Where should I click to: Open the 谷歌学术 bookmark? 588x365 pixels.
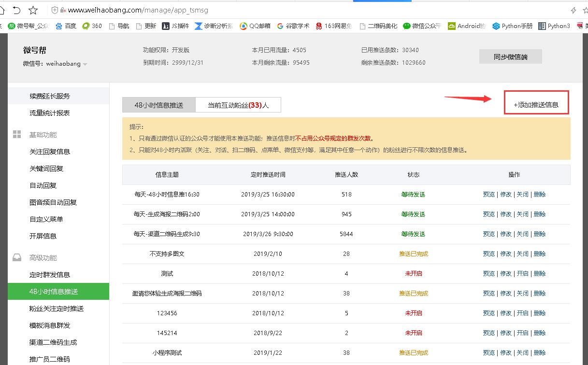tap(293, 26)
